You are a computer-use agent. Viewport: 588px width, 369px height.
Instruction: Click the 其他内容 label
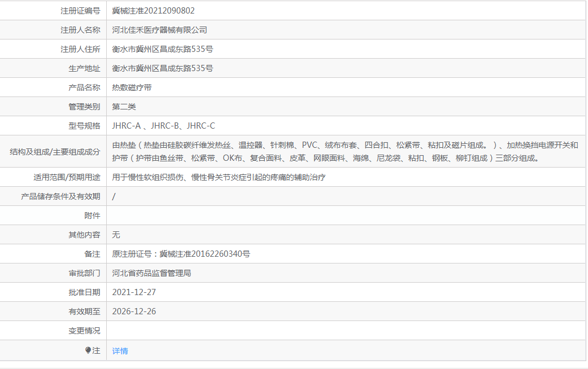pyautogui.click(x=84, y=235)
